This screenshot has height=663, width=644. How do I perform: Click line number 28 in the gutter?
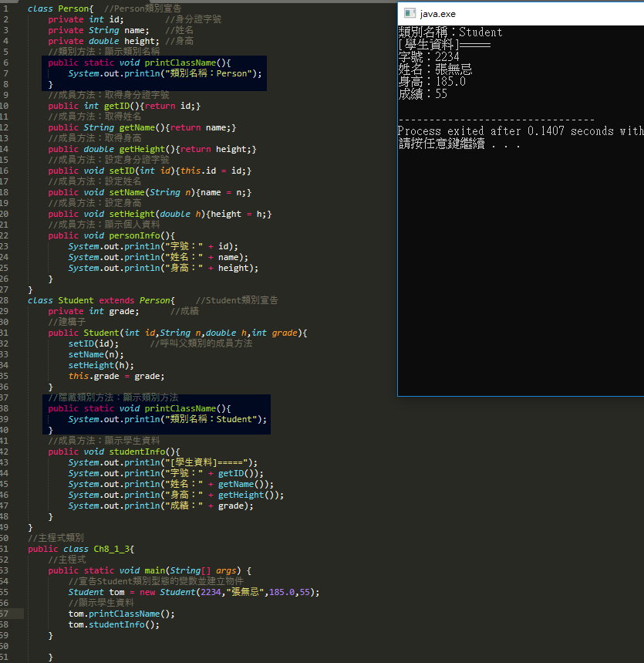[x=5, y=300]
